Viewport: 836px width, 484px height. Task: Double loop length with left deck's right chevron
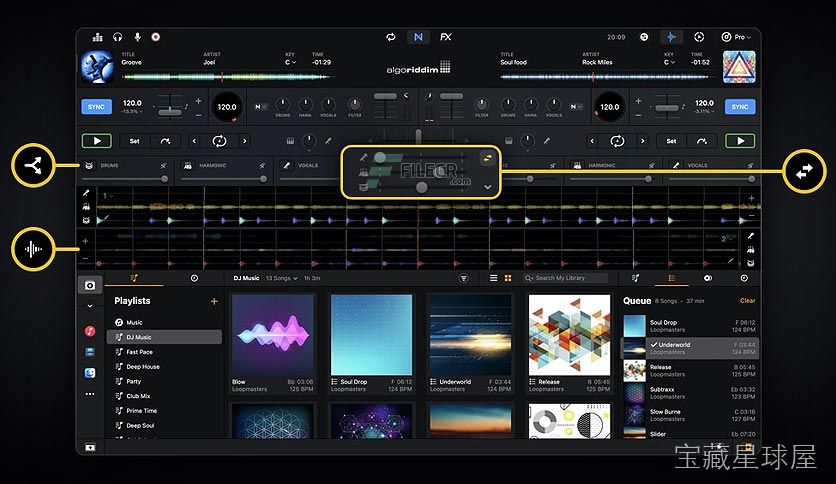[x=245, y=141]
